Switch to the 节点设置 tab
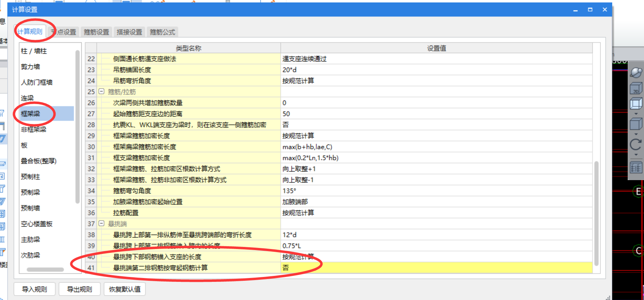 click(64, 32)
